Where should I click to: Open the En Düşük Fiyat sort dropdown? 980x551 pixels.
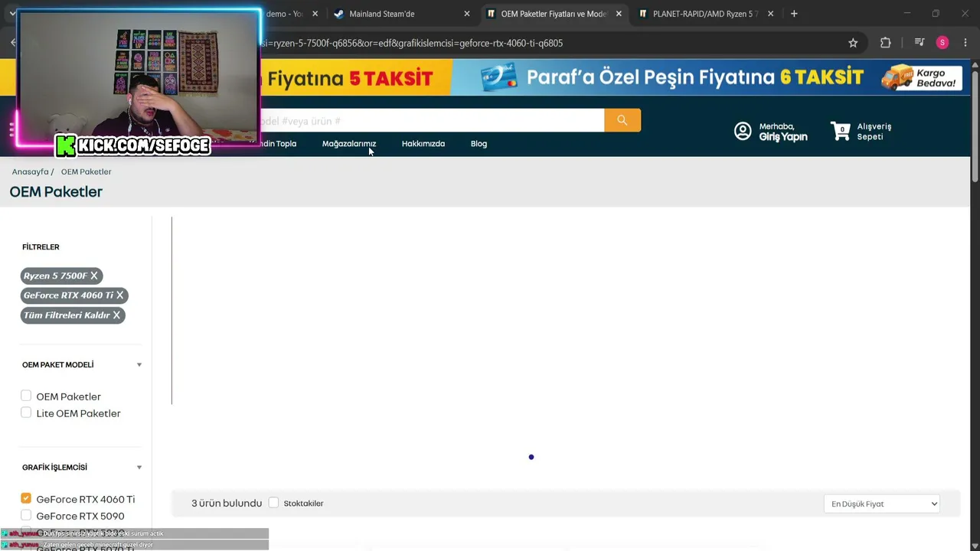(882, 504)
